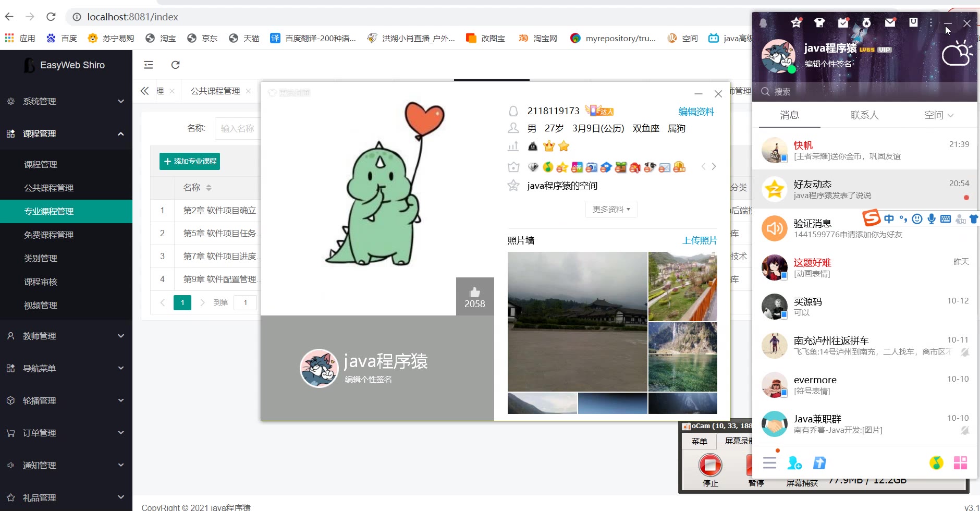
Task: Select 公共课程管理 page tab
Action: click(x=215, y=91)
